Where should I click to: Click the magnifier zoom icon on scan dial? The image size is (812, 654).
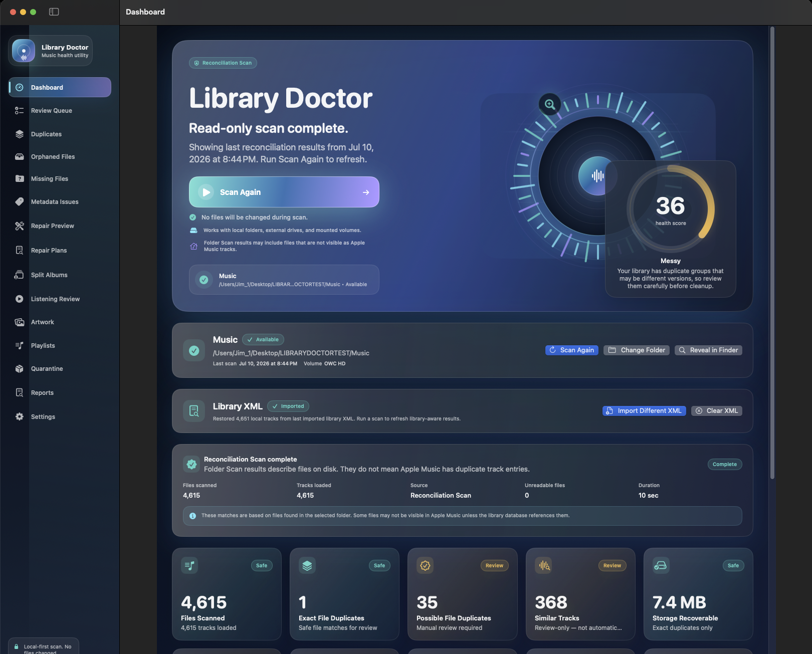click(550, 104)
